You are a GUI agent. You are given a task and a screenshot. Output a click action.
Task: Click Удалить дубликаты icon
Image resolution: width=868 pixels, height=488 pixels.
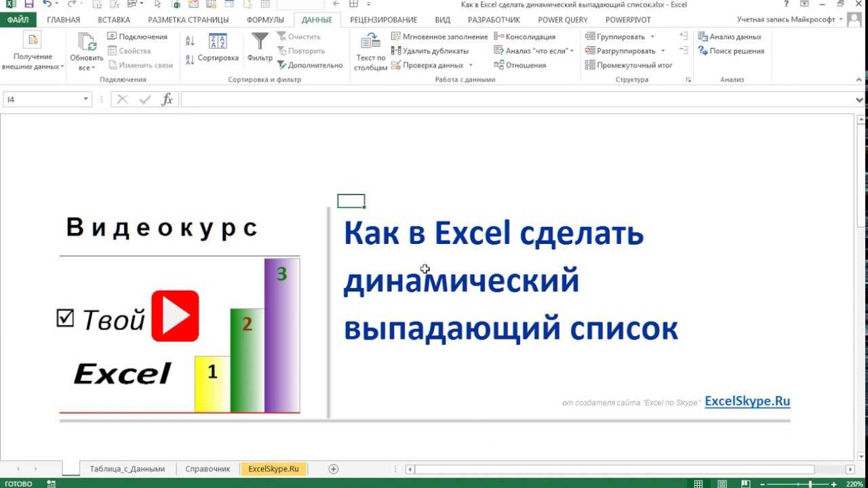pyautogui.click(x=396, y=51)
